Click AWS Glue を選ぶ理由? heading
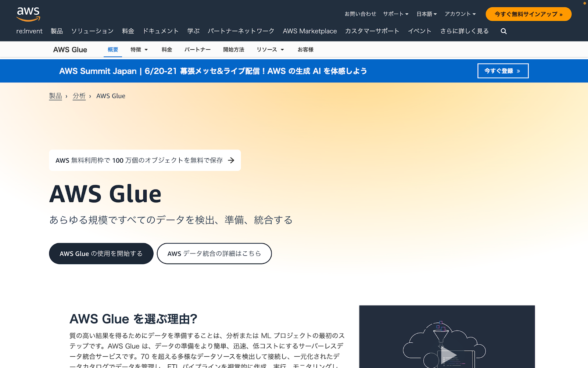This screenshot has height=368, width=588. coord(133,319)
